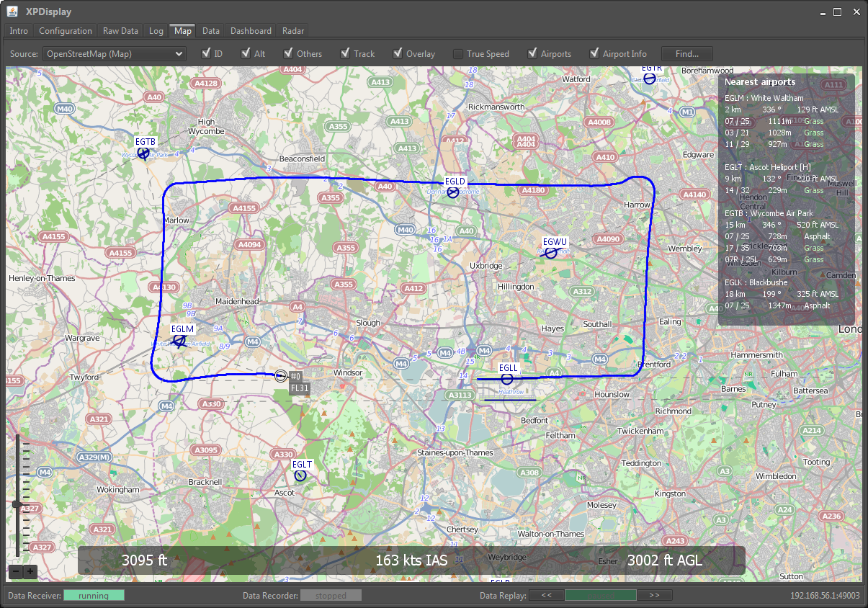Click the map zoom slider handle
Image resolution: width=868 pixels, height=608 pixels.
tap(16, 504)
